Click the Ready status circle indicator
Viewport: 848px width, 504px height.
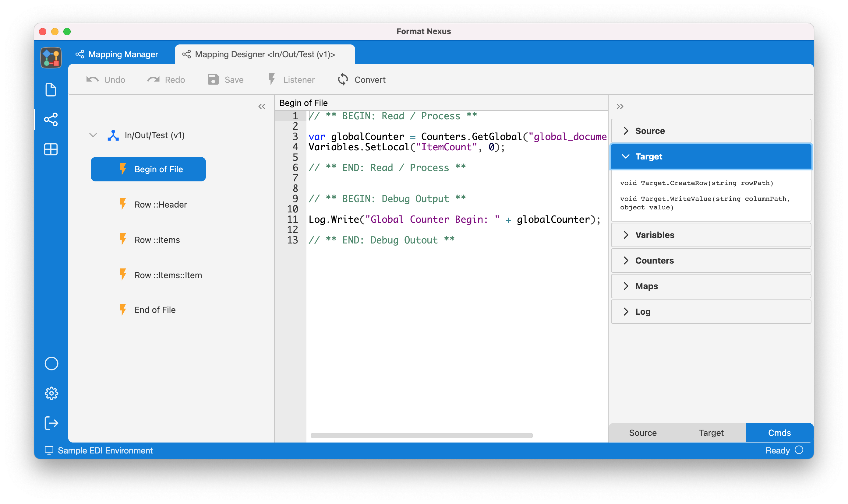click(799, 450)
